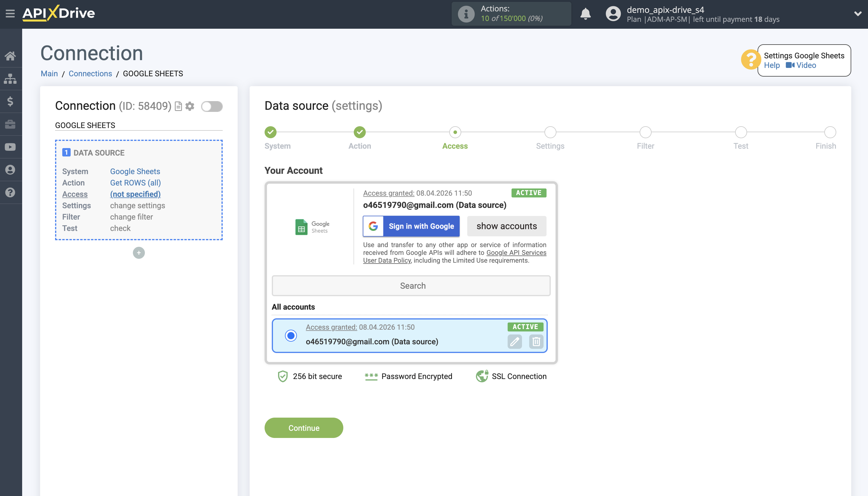Screen dimensions: 868x496
Task: Open the video tutorials icon in sidebar
Action: point(10,147)
